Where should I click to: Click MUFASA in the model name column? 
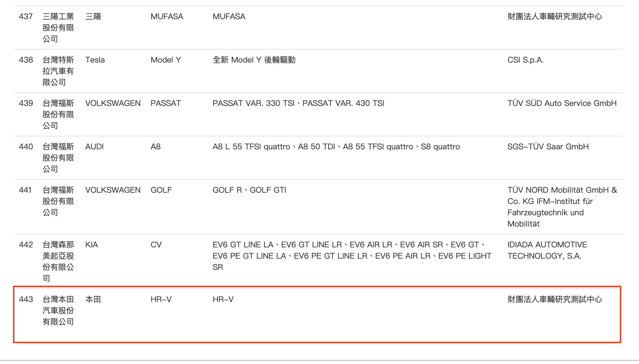[x=229, y=16]
